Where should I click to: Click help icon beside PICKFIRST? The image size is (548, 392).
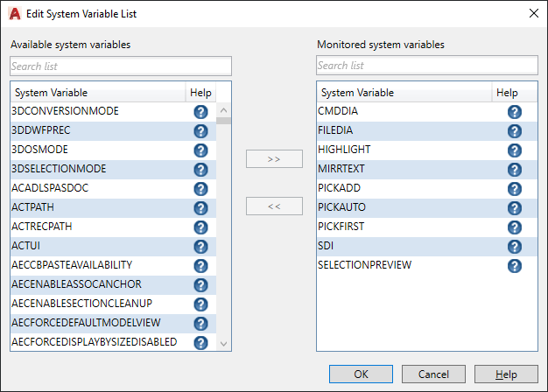coord(514,227)
